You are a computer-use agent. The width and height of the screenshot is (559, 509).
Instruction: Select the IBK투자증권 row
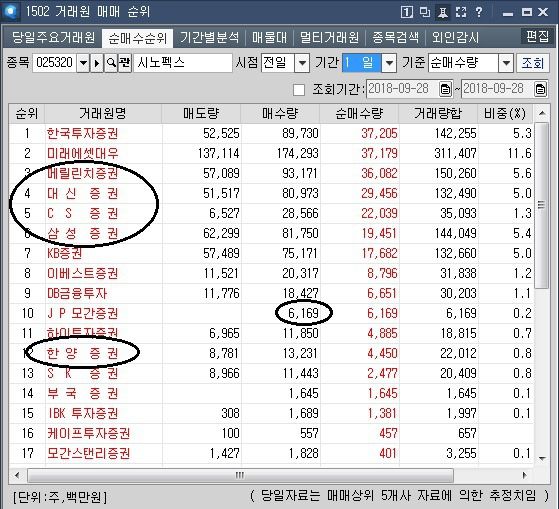[271, 413]
